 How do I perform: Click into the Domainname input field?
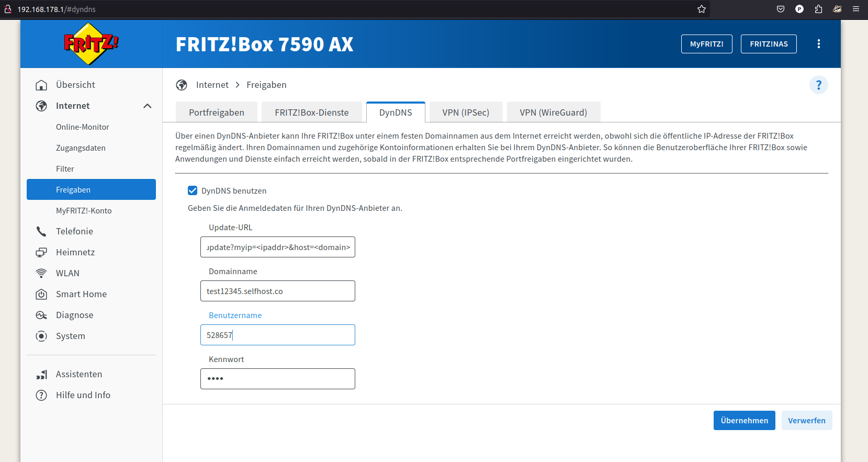277,291
